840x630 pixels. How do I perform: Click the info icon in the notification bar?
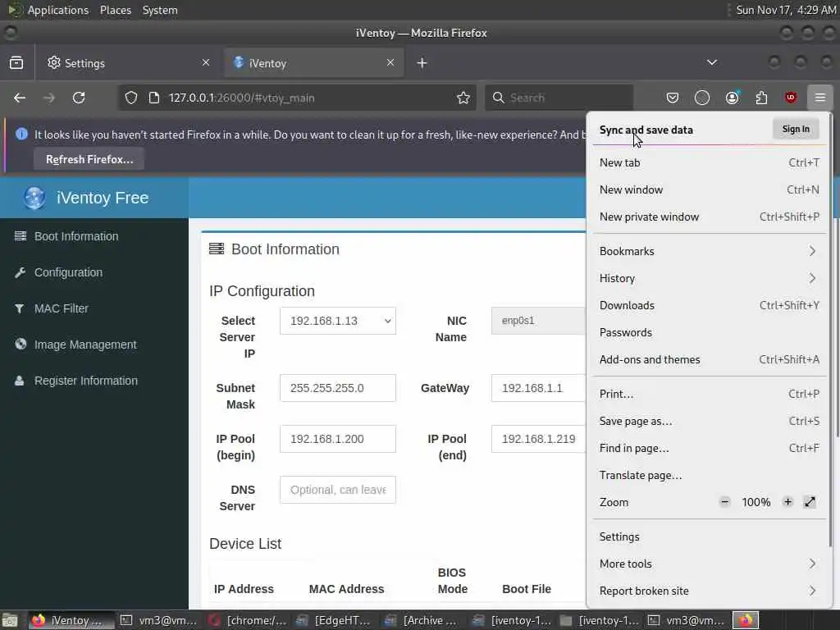21,134
